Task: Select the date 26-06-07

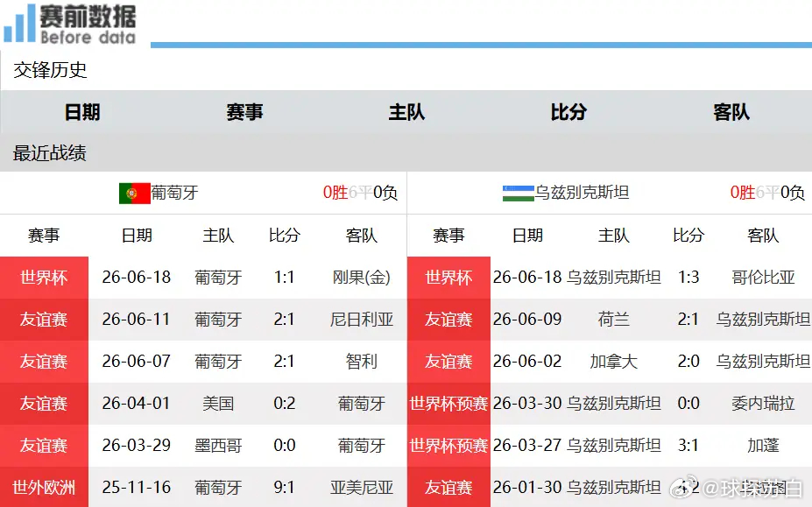Action: 136,362
